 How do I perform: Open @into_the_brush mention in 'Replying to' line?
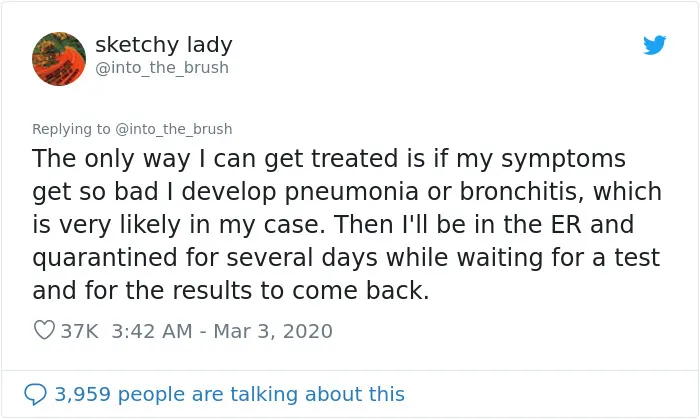174,129
